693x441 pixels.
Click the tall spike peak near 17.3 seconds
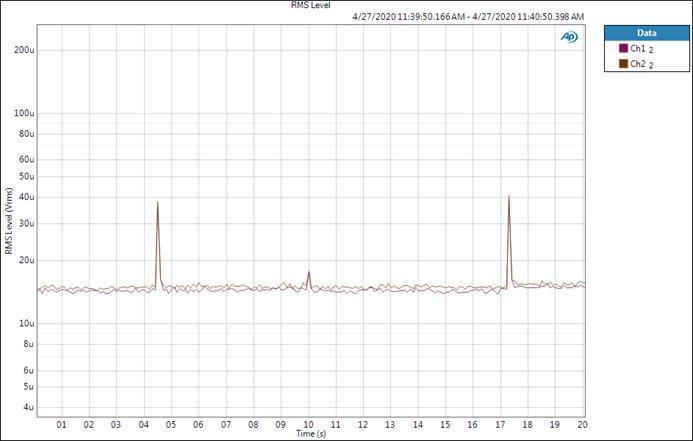click(x=509, y=196)
